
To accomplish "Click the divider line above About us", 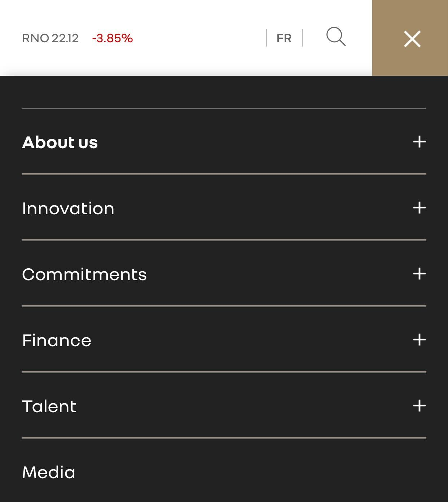I will tap(224, 109).
